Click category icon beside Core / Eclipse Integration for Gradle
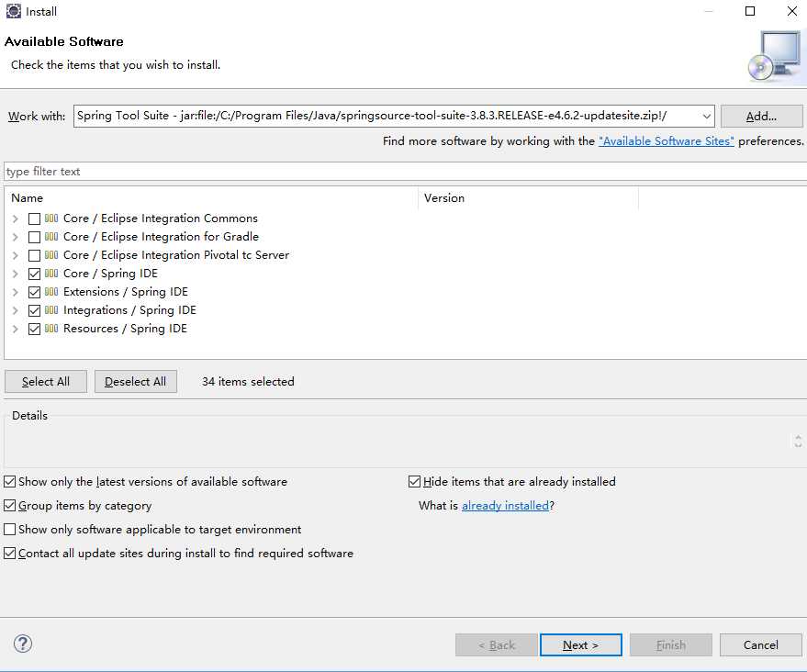This screenshot has width=807, height=672. [x=50, y=237]
